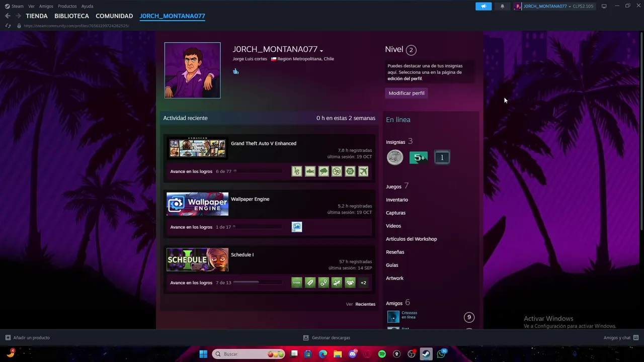Open the Schedule I title link
Image resolution: width=644 pixels, height=362 pixels.
pos(242,255)
